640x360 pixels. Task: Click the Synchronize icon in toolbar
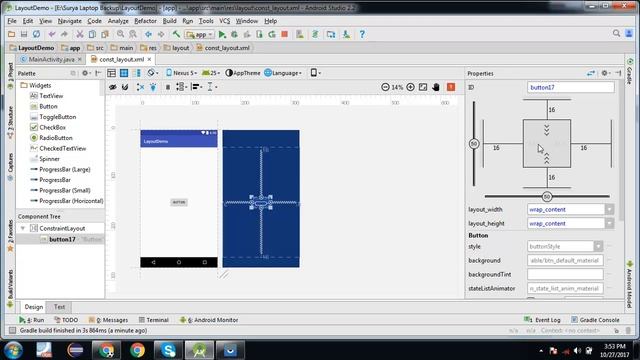click(36, 34)
